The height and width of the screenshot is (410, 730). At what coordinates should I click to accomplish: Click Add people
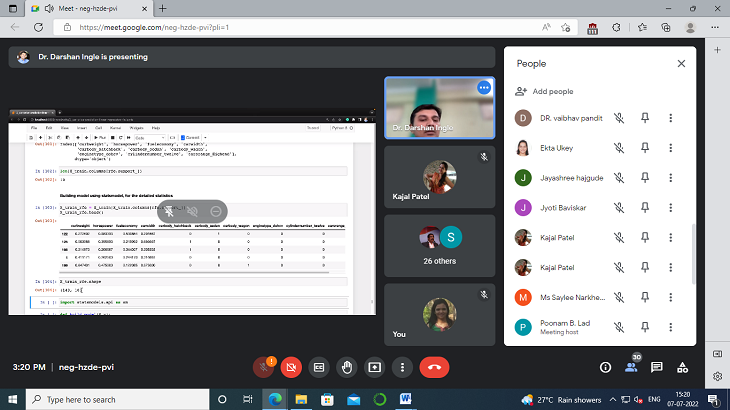(x=545, y=91)
